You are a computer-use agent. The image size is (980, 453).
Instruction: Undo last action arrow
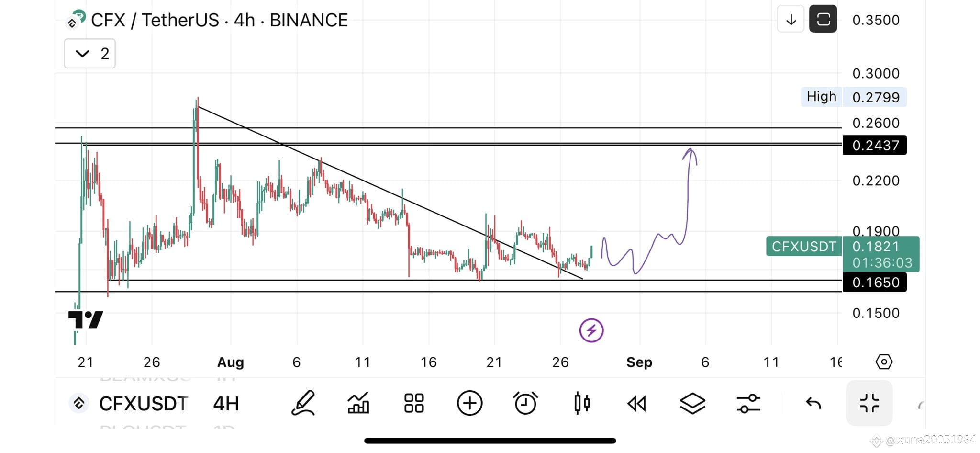tap(813, 403)
